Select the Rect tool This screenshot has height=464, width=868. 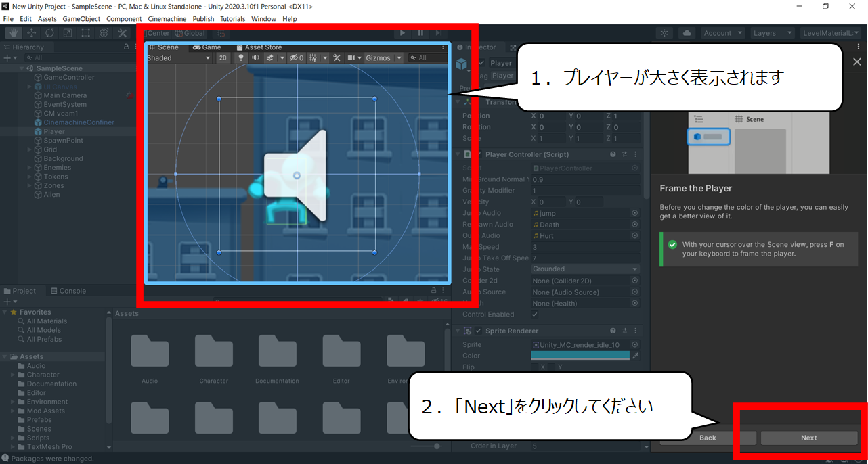coord(86,33)
